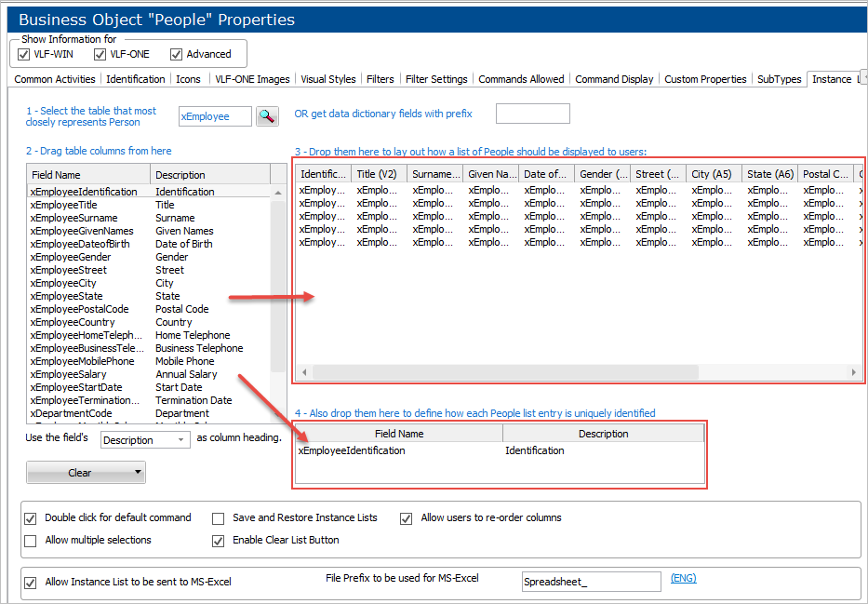Open the Custom Properties tab
Screen dimensions: 868x604
(705, 79)
